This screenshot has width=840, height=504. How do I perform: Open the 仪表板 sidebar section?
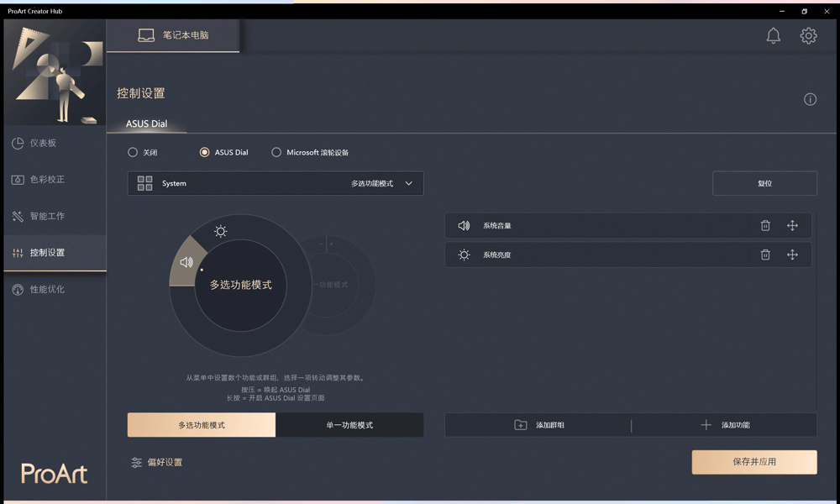(x=55, y=143)
